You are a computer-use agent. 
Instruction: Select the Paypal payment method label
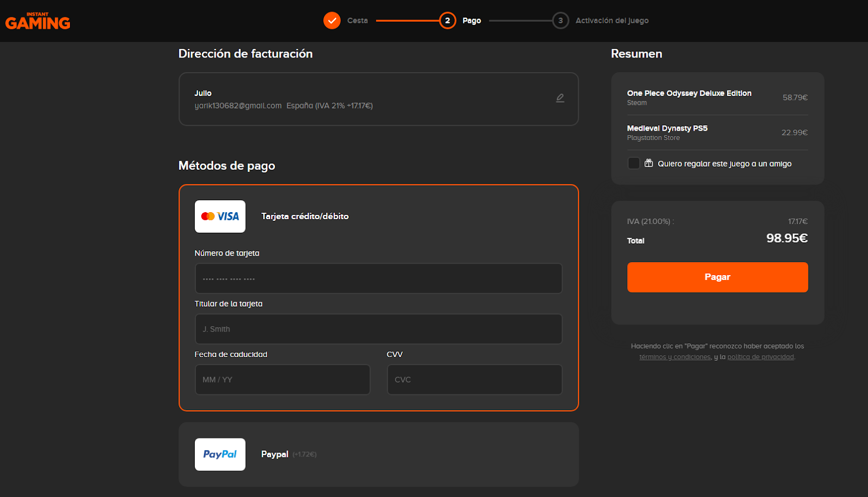[x=275, y=455]
